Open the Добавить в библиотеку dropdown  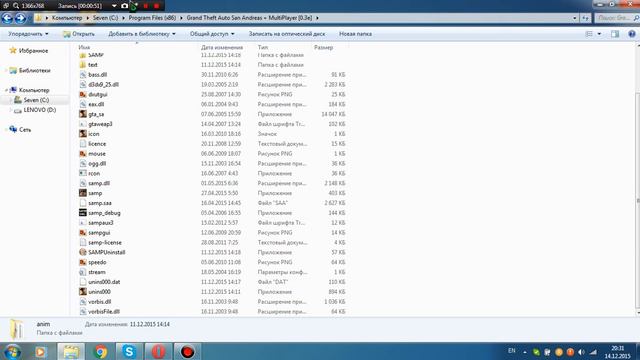142,34
